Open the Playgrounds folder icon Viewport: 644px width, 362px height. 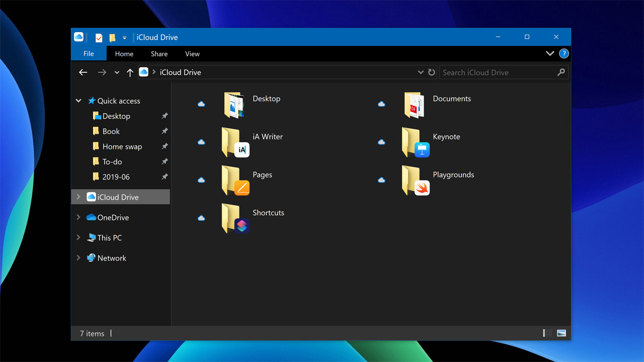pos(415,180)
